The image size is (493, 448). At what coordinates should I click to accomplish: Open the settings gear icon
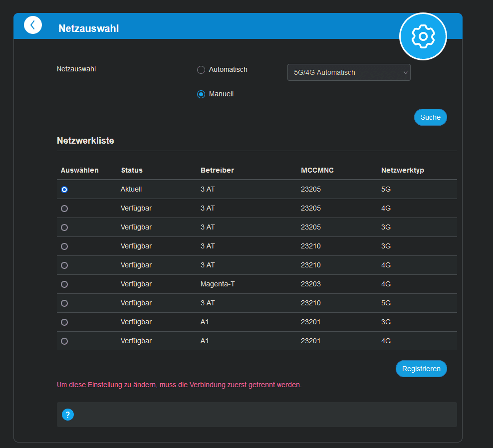pos(423,36)
